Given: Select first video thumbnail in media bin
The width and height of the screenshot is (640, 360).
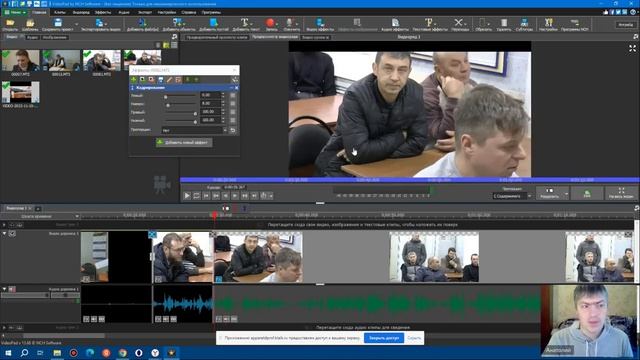Looking at the screenshot, I should pos(21,60).
